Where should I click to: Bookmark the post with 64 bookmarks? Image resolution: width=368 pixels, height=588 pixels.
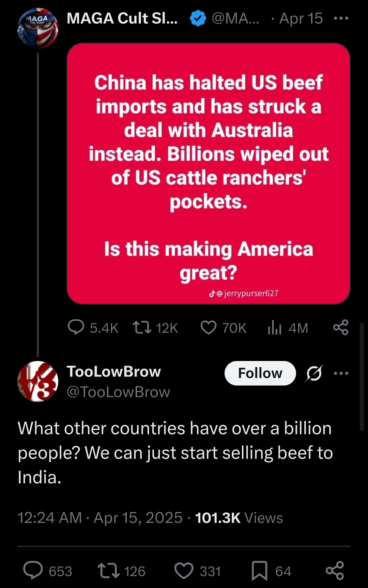(x=259, y=571)
